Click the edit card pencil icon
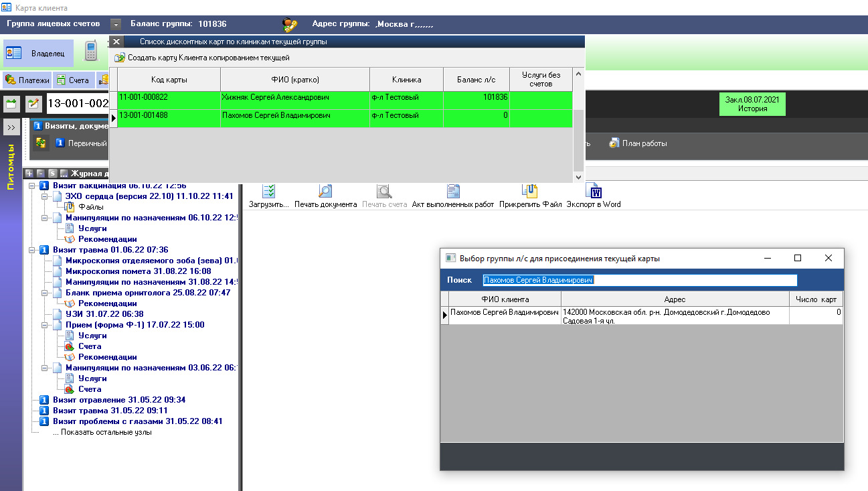This screenshot has height=491, width=868. (33, 104)
